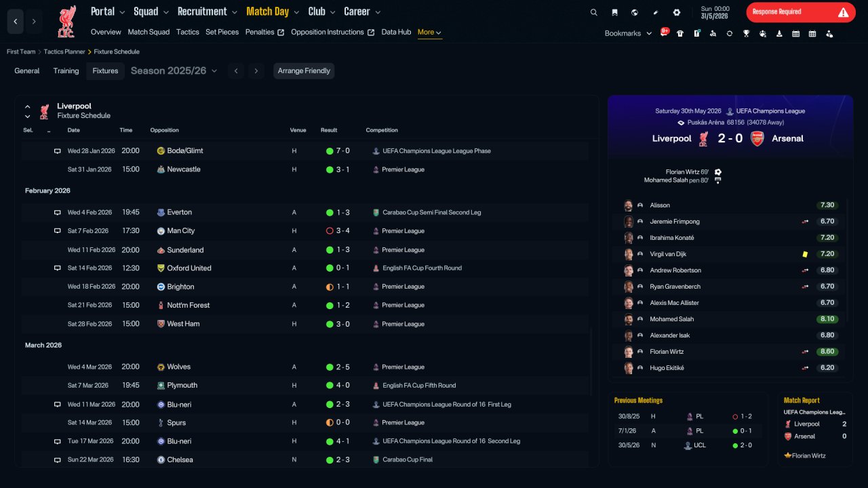Open the Overview submenu item
This screenshot has width=868, height=488.
pyautogui.click(x=106, y=32)
